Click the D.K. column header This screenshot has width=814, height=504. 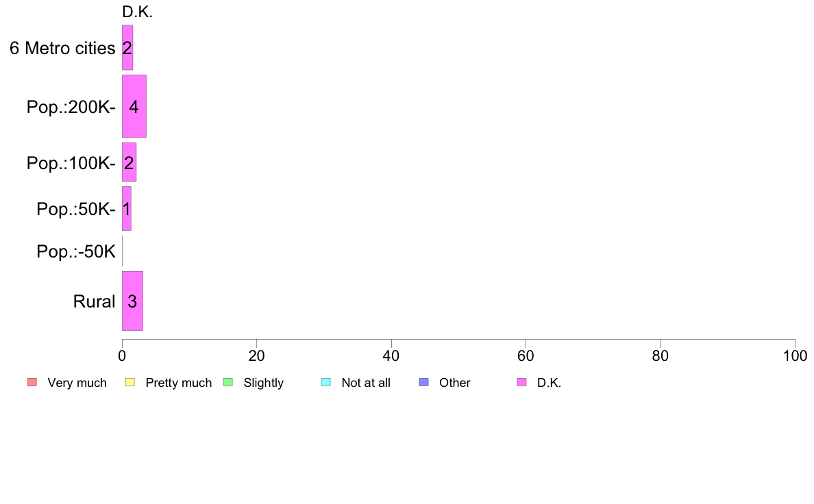138,12
